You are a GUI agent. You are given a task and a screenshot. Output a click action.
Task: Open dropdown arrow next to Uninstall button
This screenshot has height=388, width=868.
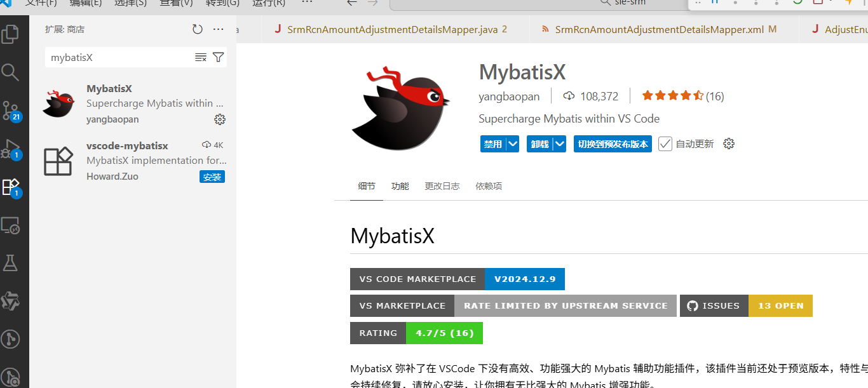click(559, 144)
